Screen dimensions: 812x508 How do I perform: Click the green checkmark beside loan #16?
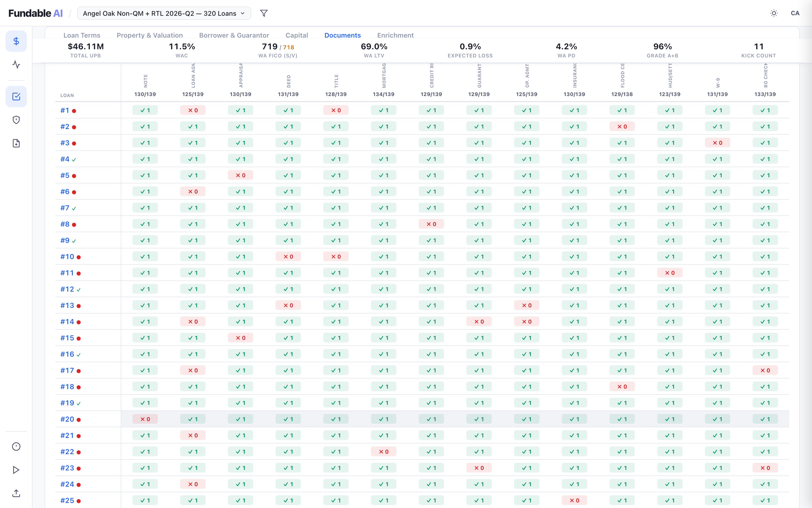[78, 355]
